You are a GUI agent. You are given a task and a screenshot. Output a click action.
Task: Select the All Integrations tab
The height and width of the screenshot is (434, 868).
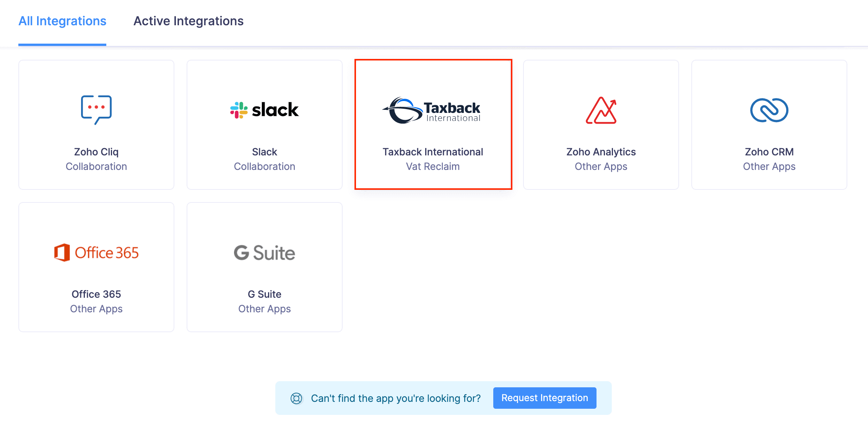pyautogui.click(x=62, y=21)
